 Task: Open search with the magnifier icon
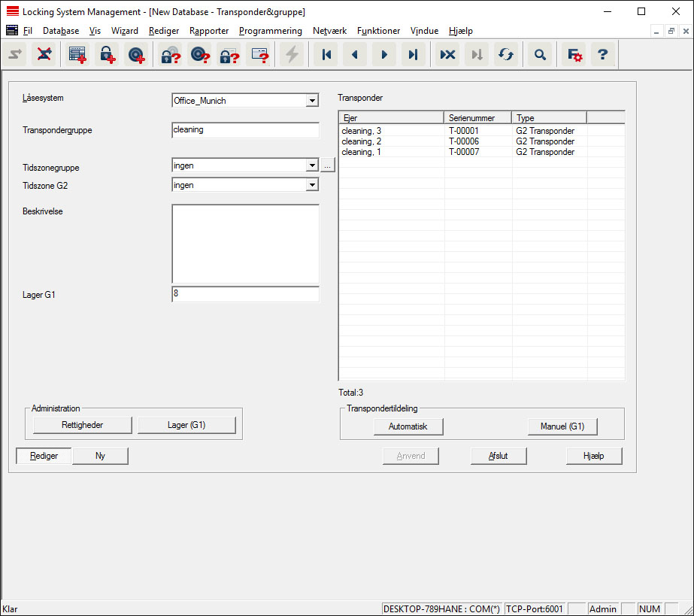(x=539, y=55)
